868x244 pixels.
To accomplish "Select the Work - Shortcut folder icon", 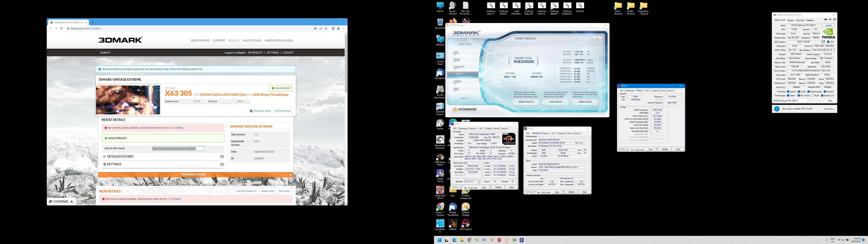I will pyautogui.click(x=618, y=8).
